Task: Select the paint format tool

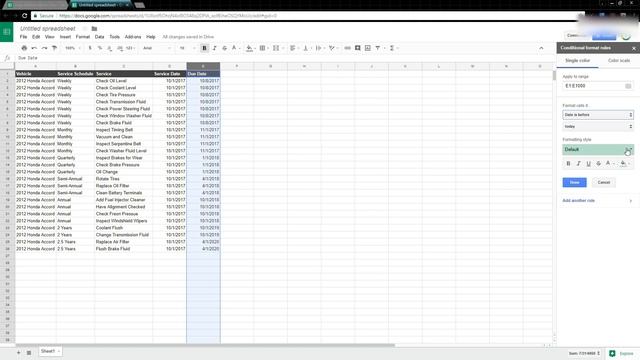Action: point(54,48)
